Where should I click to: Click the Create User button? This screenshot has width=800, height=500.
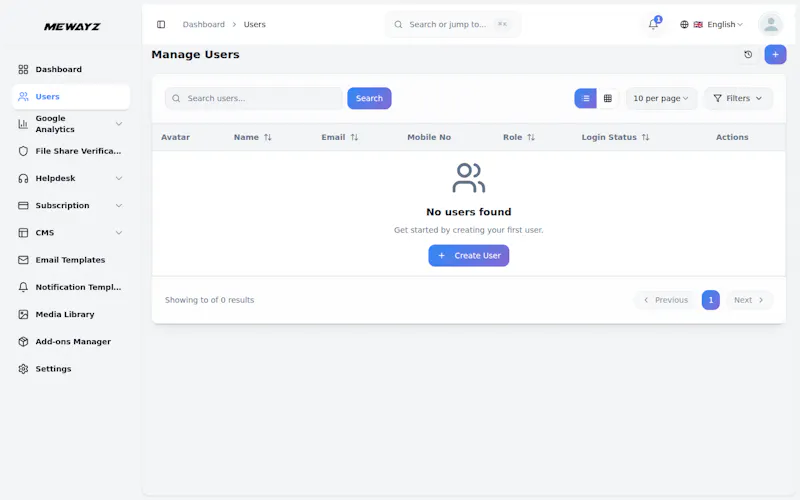click(468, 256)
